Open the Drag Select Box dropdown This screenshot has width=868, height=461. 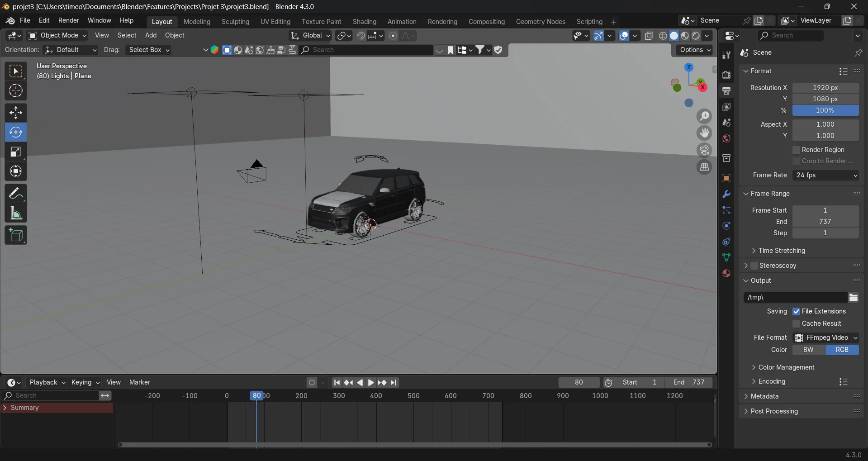(148, 50)
